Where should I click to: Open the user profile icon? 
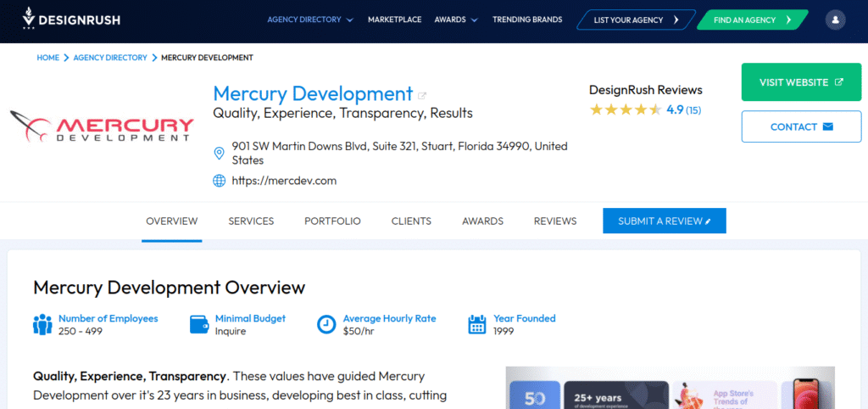(835, 20)
